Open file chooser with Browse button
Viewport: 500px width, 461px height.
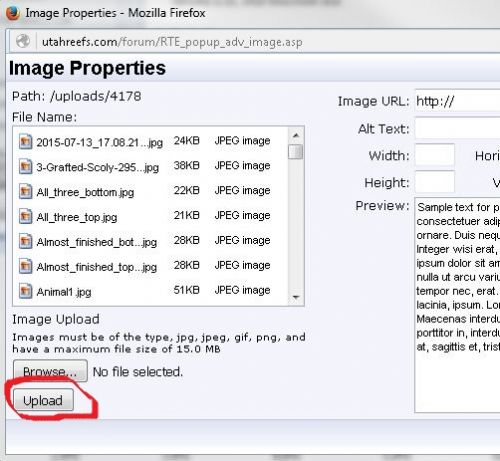[x=50, y=371]
